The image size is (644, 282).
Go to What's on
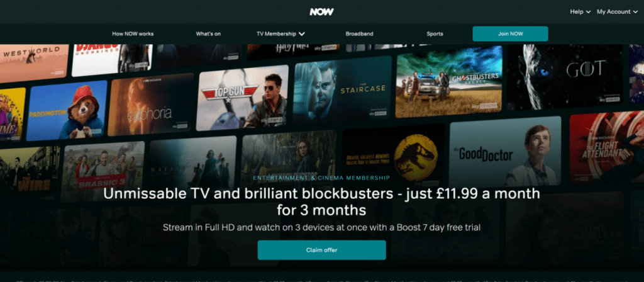coord(208,34)
